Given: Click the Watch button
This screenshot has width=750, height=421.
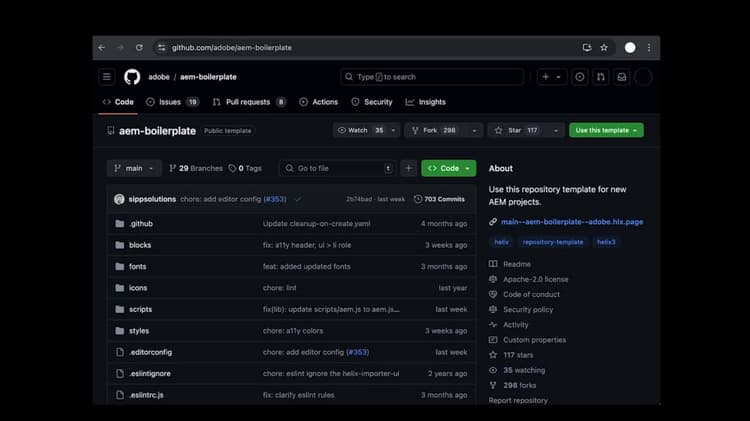Looking at the screenshot, I should [360, 130].
